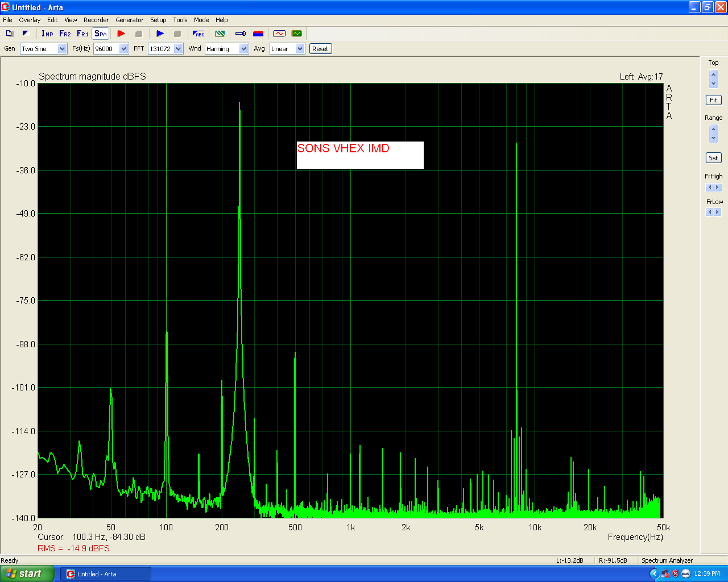Screen dimensions: 728x582
Task: Click the green waveform spectrum icon
Action: (x=297, y=34)
